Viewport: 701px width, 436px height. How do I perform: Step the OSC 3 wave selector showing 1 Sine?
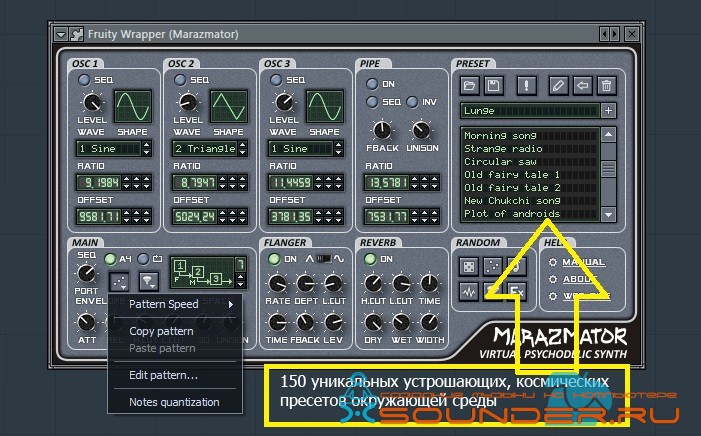click(338, 148)
